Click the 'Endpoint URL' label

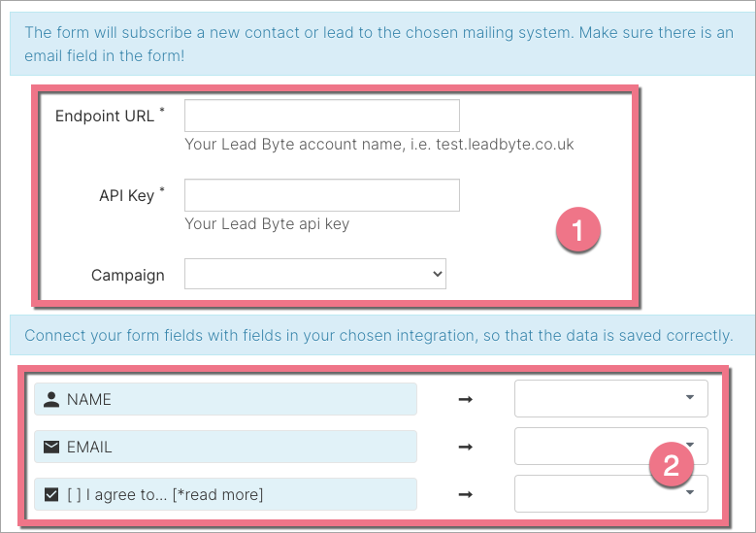[x=105, y=116]
